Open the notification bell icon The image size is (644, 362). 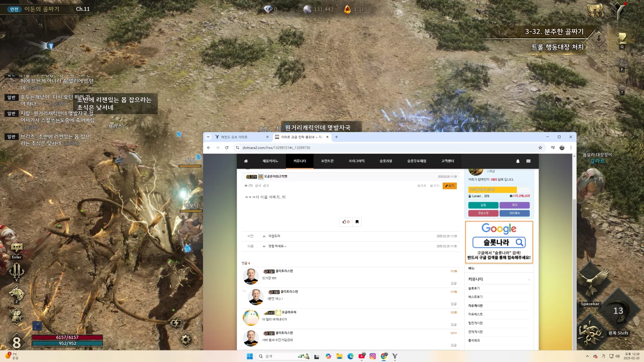click(x=518, y=161)
